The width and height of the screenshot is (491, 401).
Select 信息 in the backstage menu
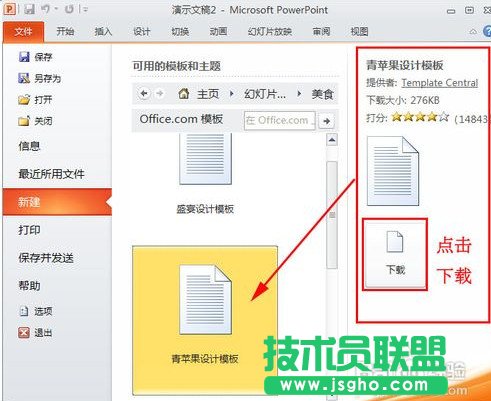coord(29,146)
